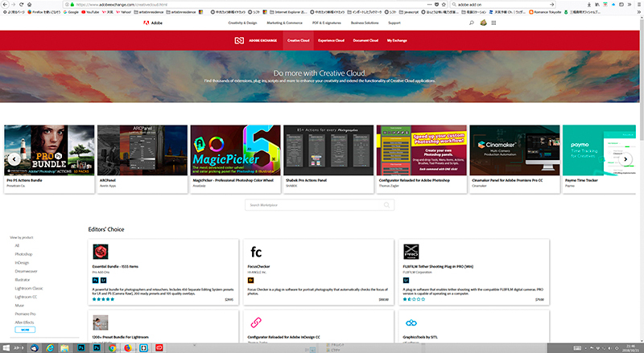This screenshot has height=353, width=644.
Task: Open the My Exchange tab
Action: coord(397,40)
